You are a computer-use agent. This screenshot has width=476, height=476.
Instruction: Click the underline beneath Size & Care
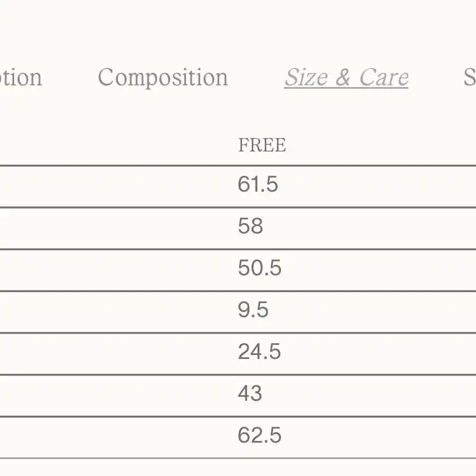click(347, 88)
